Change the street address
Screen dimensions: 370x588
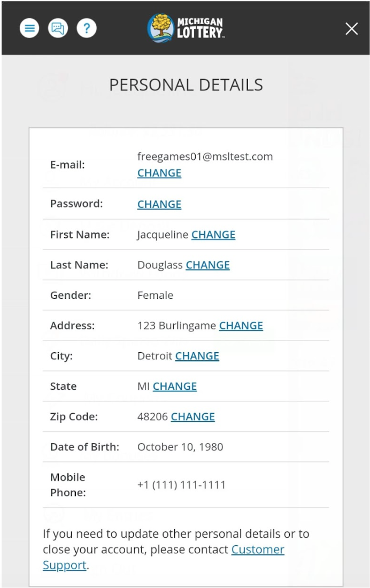pos(241,326)
